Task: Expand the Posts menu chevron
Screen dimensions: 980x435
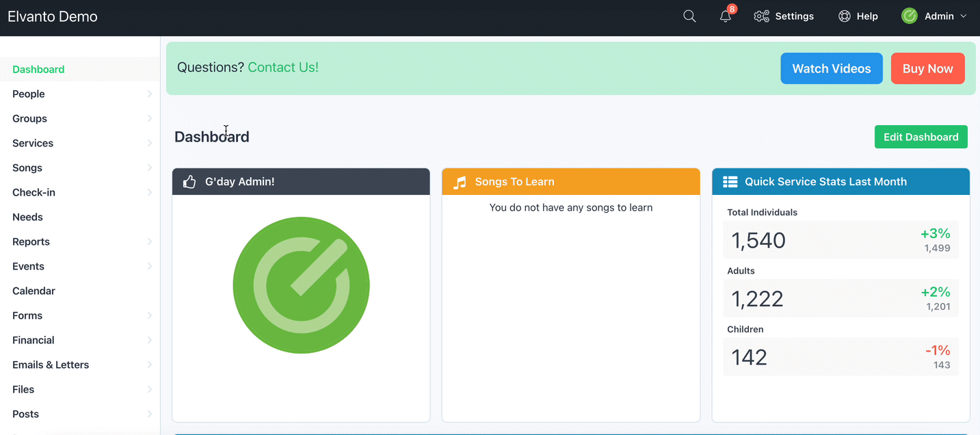Action: (149, 414)
